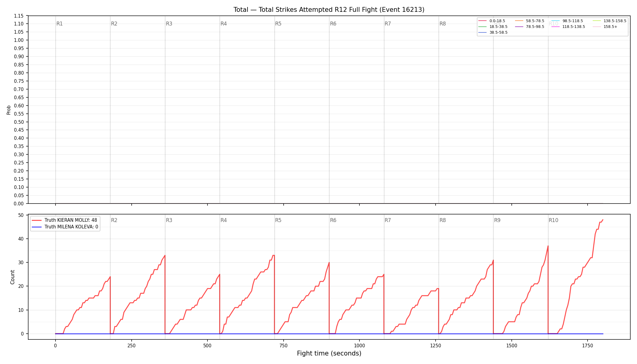Click the blue 38.5-58.5 legend line swatch
The height and width of the screenshot is (364, 637).
(482, 32)
